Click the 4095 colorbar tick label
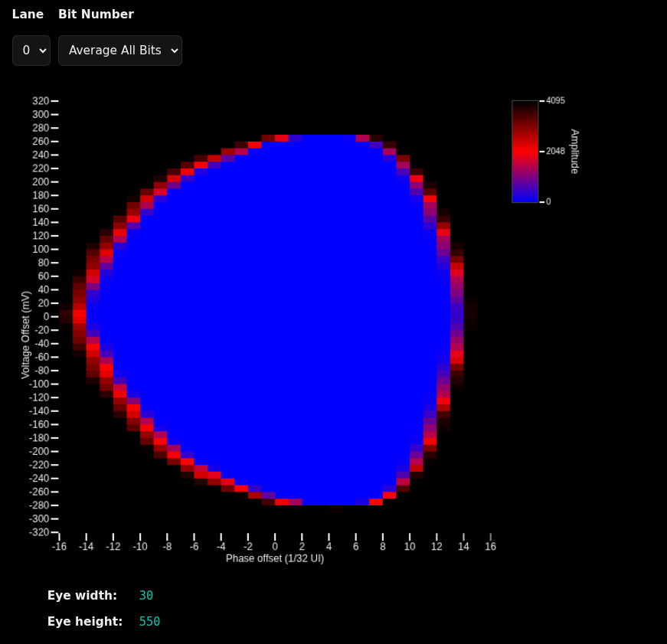667x644 pixels. (557, 100)
